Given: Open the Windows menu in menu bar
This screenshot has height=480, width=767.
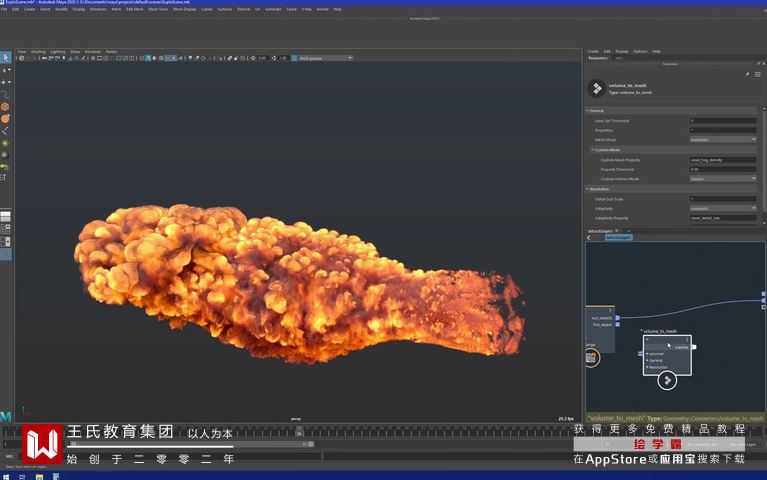Looking at the screenshot, I should tap(97, 9).
